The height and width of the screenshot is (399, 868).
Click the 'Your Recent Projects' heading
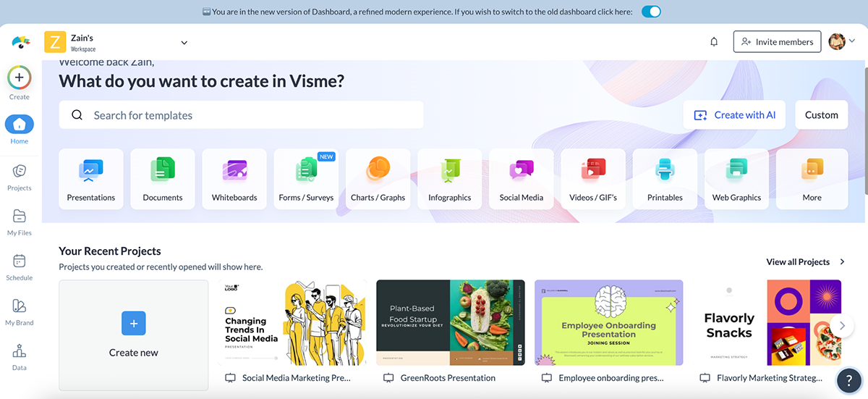tap(110, 251)
